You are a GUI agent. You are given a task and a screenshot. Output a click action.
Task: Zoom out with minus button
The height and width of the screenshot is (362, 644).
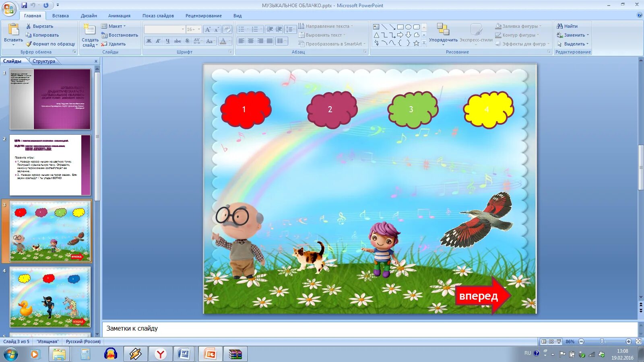tap(581, 341)
